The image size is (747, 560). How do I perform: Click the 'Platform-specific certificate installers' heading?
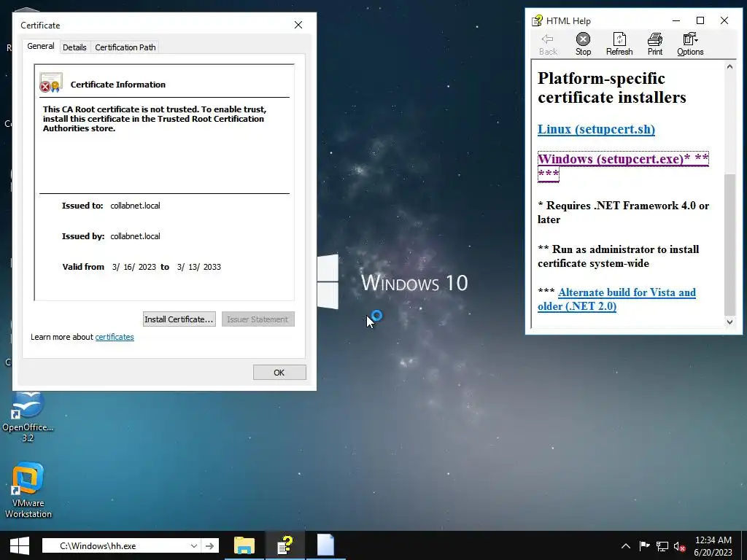(612, 87)
